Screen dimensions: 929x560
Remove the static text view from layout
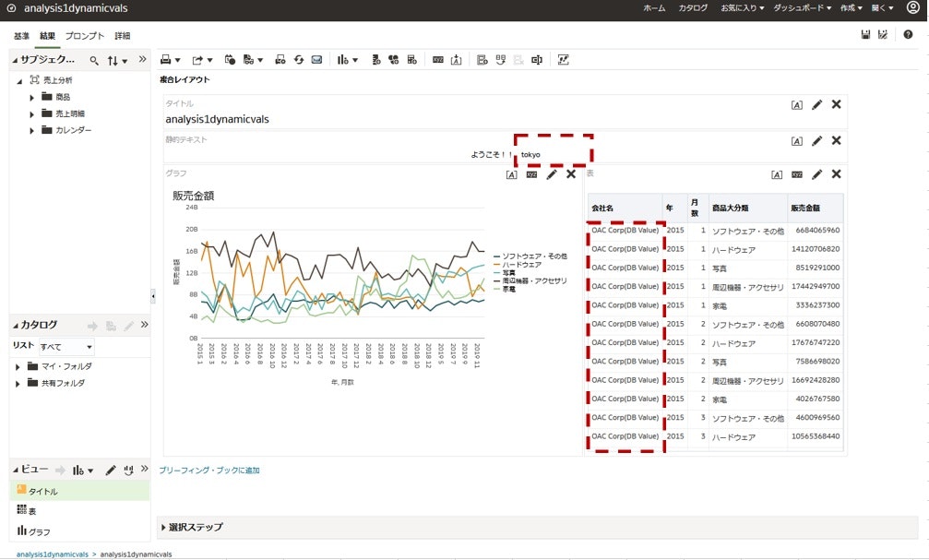836,140
